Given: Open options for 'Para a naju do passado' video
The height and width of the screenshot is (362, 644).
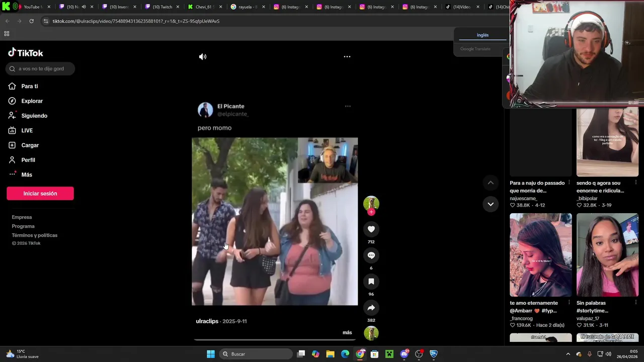Looking at the screenshot, I should point(569,183).
